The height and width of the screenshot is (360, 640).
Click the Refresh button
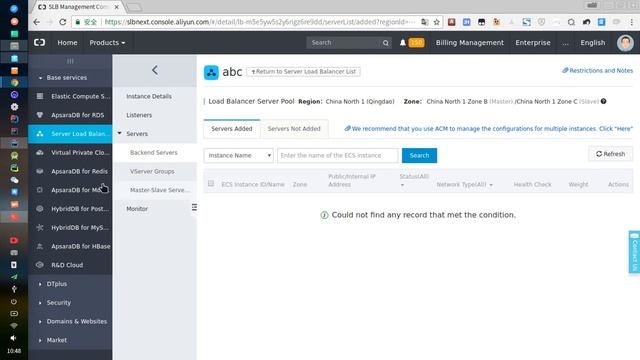click(x=611, y=154)
